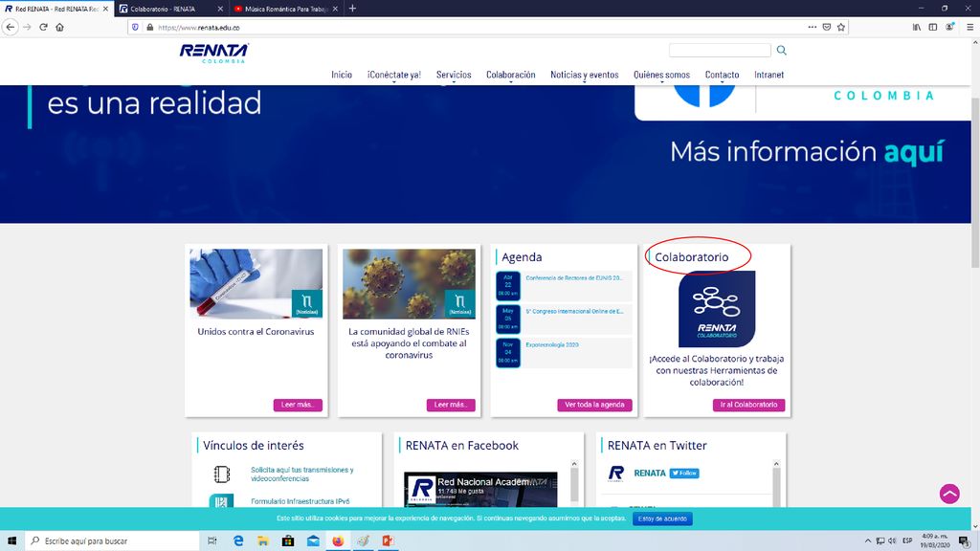Click the videoconference notebook icon
This screenshot has width=980, height=551.
pos(222,474)
